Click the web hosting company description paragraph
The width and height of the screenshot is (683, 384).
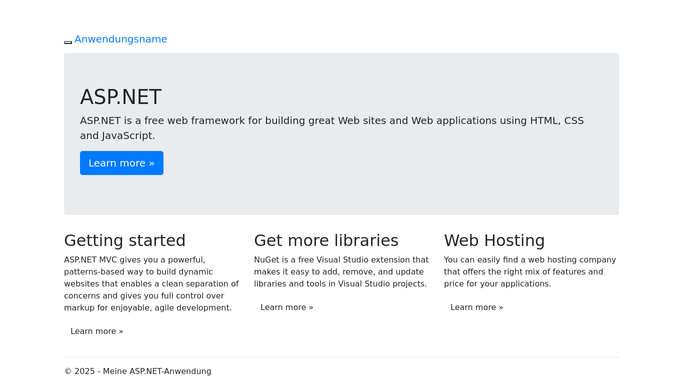click(x=530, y=272)
